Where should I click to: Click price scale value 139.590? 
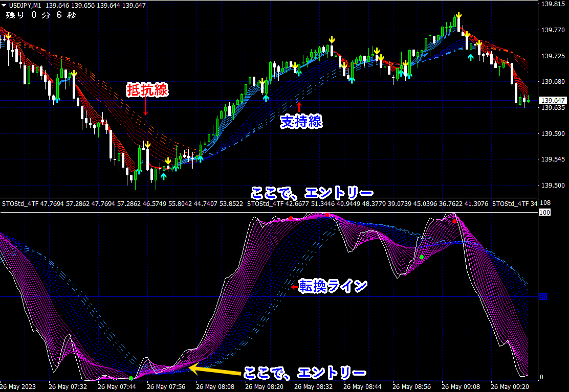[553, 134]
